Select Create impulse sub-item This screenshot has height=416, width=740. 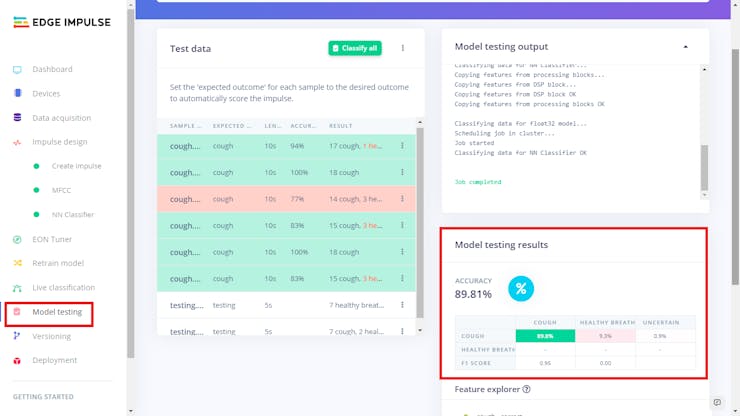click(76, 166)
